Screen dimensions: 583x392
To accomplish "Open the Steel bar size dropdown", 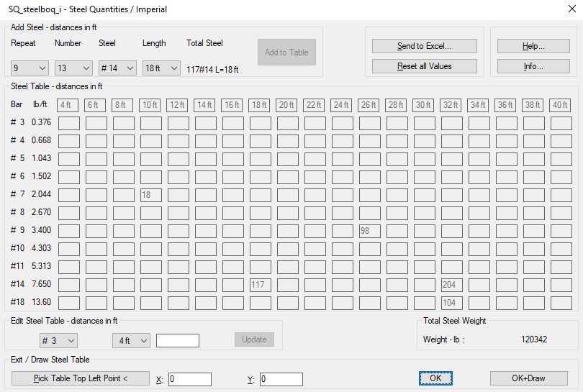I will [x=117, y=68].
